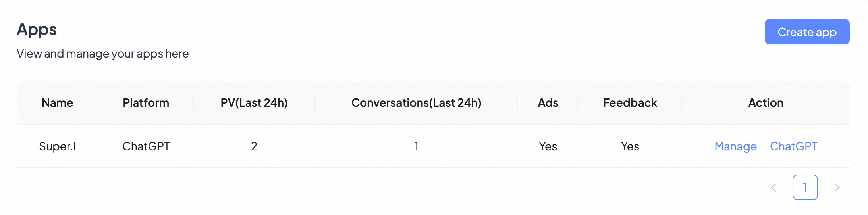Click the PV(Last 24h) column header
Viewport: 868px width, 215px height.
[x=254, y=103]
